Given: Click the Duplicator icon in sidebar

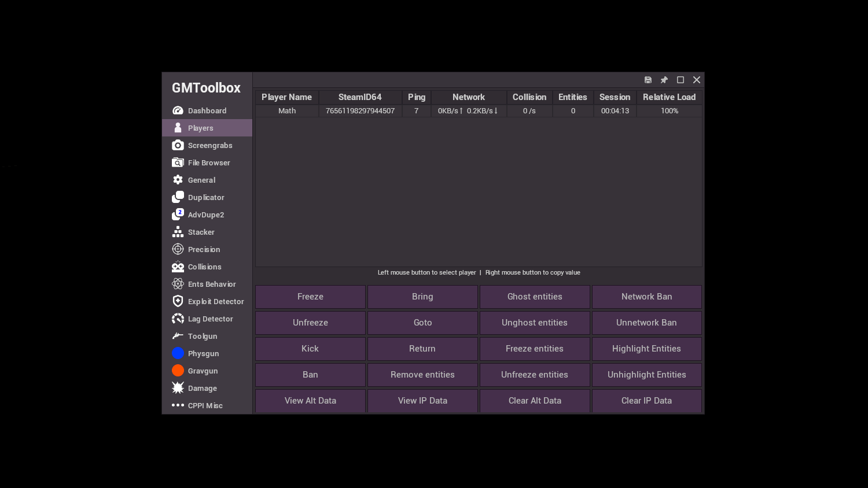Looking at the screenshot, I should pos(178,197).
